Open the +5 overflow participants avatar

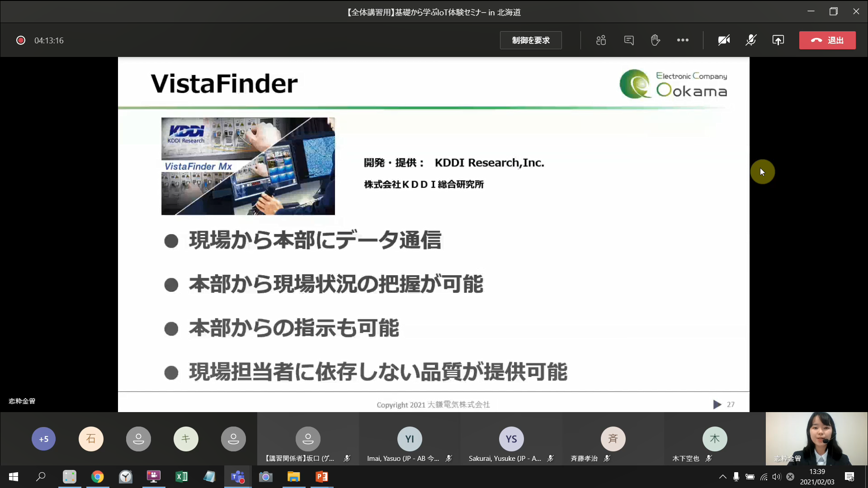[x=43, y=439]
